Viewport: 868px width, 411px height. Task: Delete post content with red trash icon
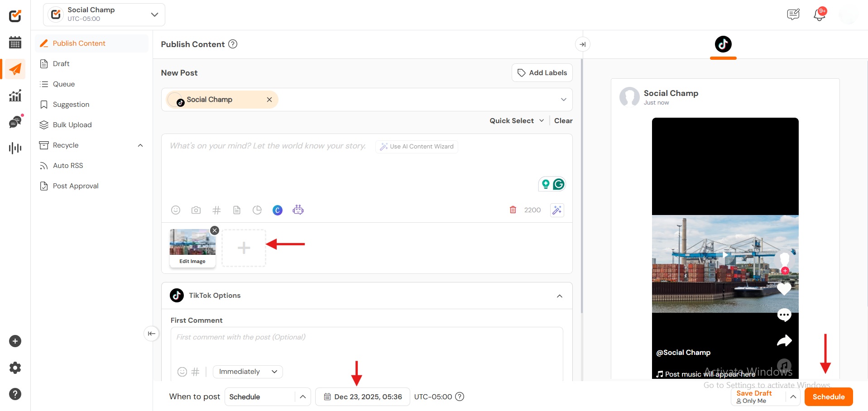click(x=513, y=210)
